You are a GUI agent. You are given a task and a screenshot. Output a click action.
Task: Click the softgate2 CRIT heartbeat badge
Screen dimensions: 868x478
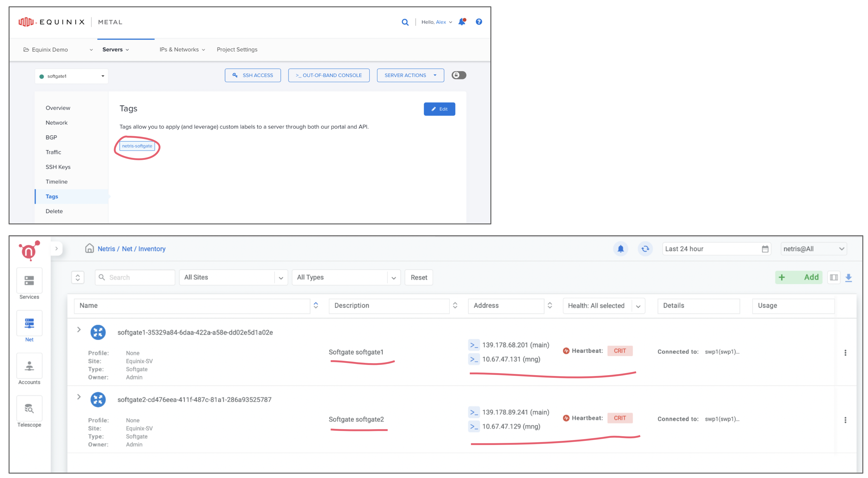[620, 418]
